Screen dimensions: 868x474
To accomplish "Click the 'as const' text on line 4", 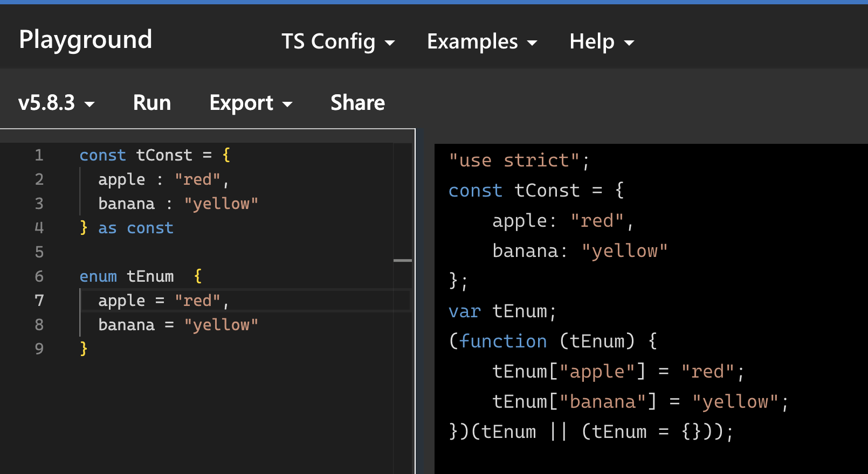I will point(136,228).
